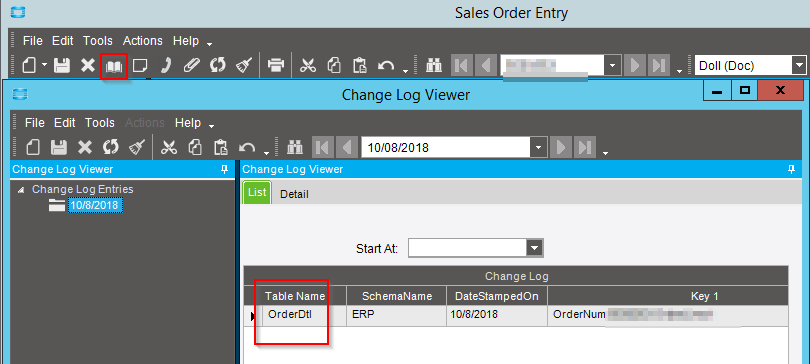Pin the left Change Log Viewer tree panel
The height and width of the screenshot is (364, 810).
224,169
